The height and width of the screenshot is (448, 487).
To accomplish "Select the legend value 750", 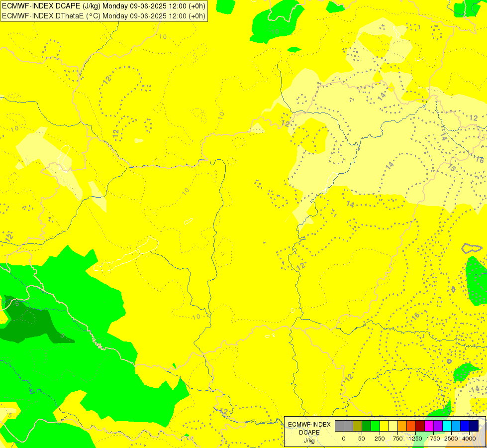I will tap(397, 439).
